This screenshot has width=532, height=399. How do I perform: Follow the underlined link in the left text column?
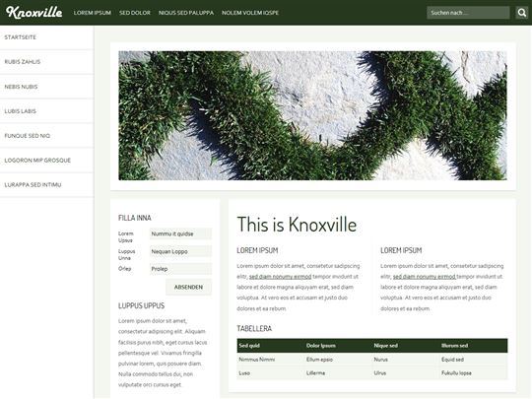coord(280,277)
